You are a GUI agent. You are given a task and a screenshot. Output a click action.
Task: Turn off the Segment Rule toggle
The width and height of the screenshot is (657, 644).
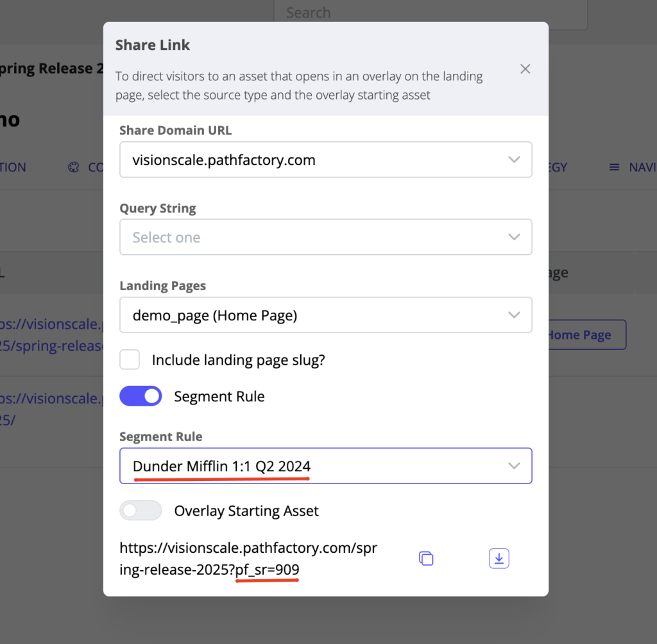coord(141,396)
